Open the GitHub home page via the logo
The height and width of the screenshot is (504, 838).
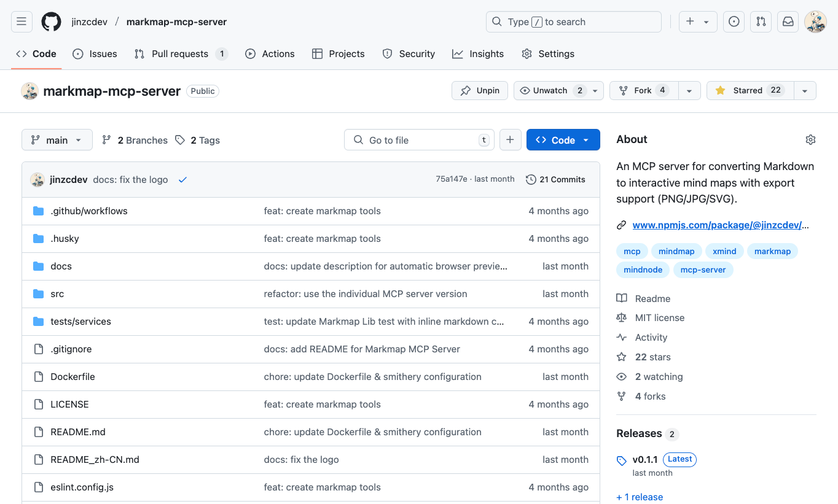(x=51, y=21)
